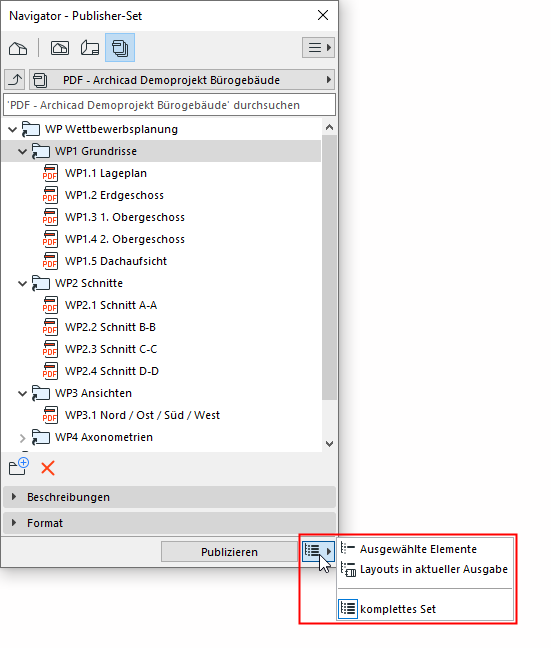Collapse the WP2 Schnitte folder
Image resolution: width=551 pixels, height=648 pixels.
[x=22, y=284]
